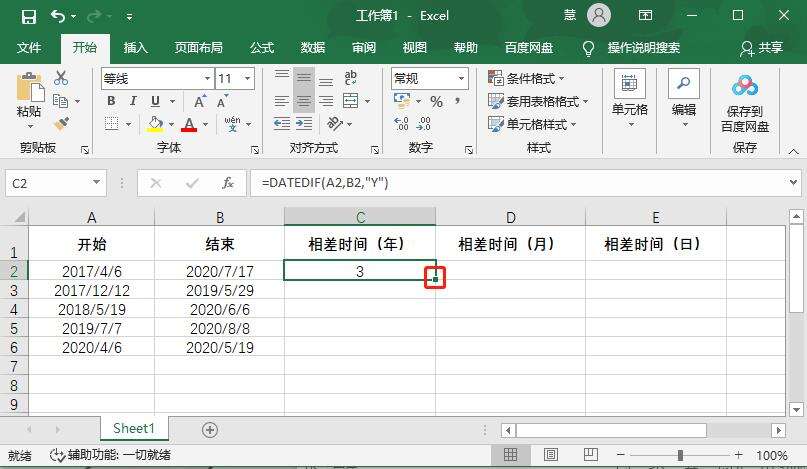Switch to the 插入 Insert tab
The width and height of the screenshot is (807, 469).
coord(135,48)
